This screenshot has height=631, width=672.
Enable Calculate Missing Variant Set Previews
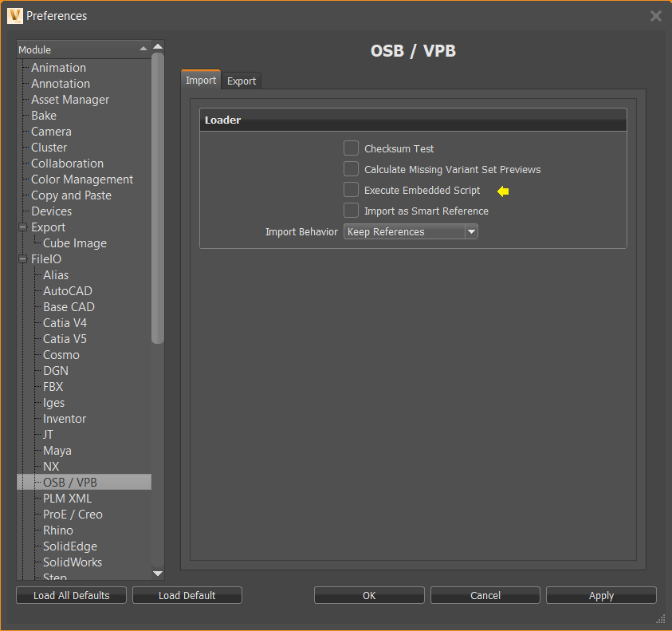click(x=351, y=168)
